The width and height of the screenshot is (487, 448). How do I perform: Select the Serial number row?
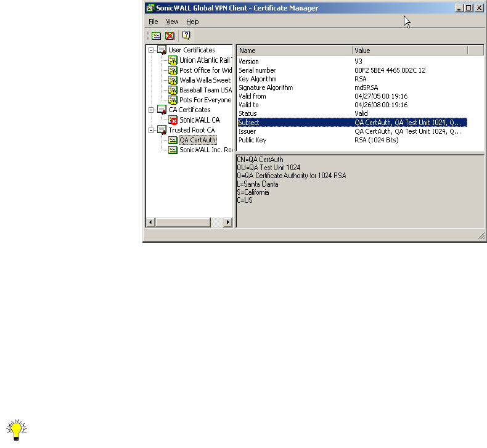tap(353, 70)
